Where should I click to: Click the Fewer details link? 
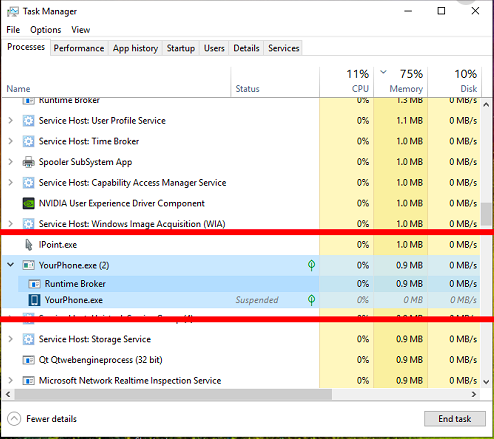click(51, 419)
